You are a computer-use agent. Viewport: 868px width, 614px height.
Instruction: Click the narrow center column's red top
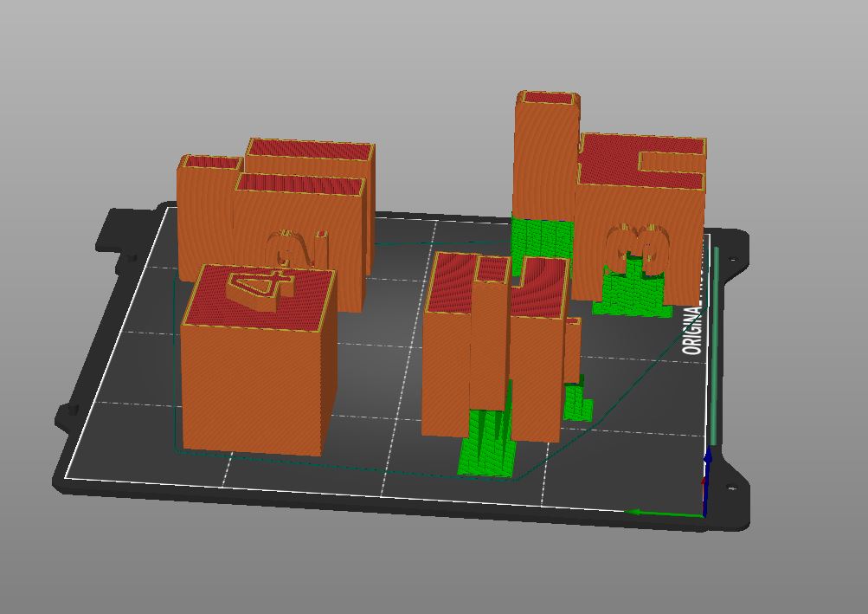pos(491,270)
